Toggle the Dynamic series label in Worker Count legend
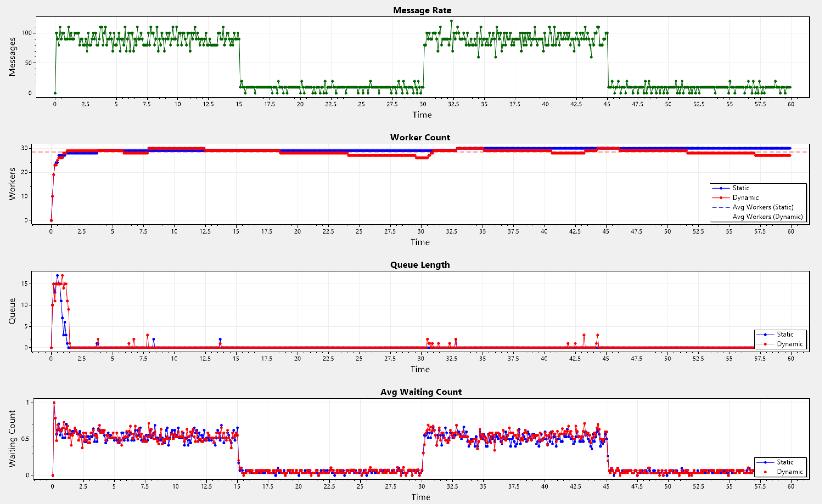The image size is (822, 504). tap(746, 198)
